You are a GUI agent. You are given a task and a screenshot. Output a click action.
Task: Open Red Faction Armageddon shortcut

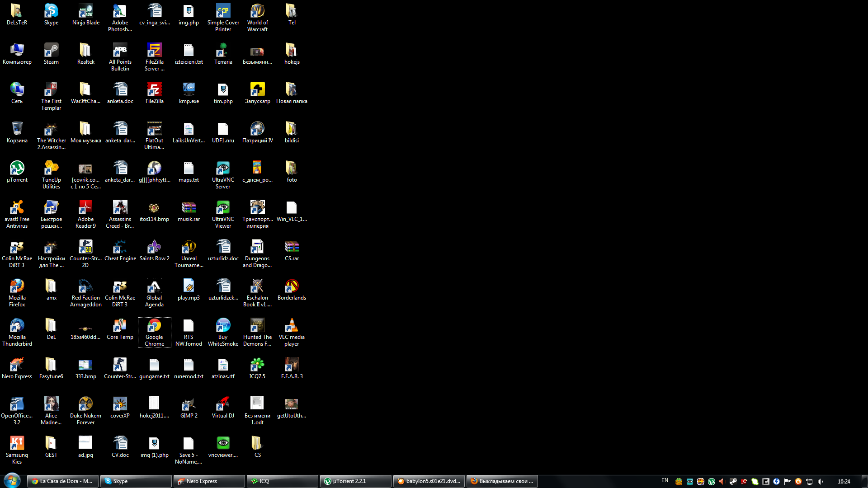[85, 293]
